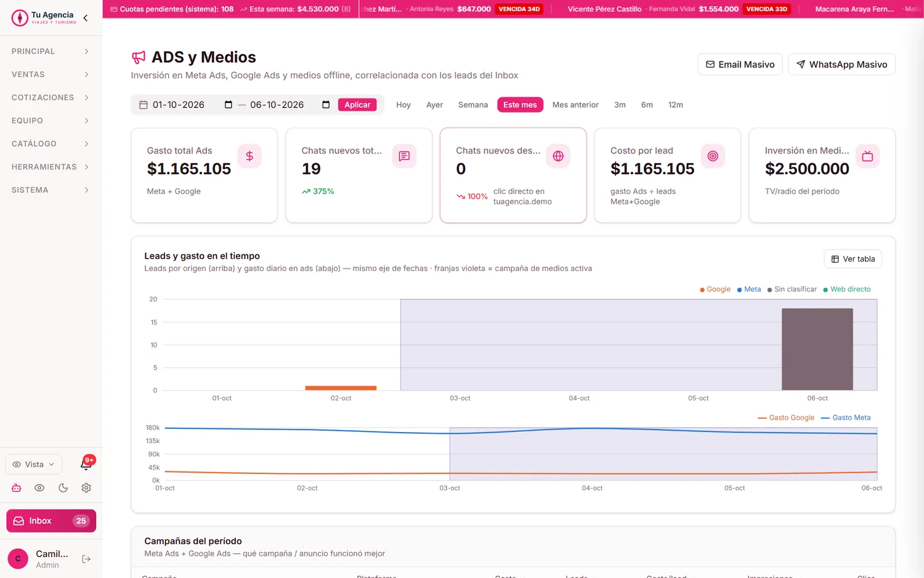Click the dollar icon on Gasto total Ads

tap(249, 156)
